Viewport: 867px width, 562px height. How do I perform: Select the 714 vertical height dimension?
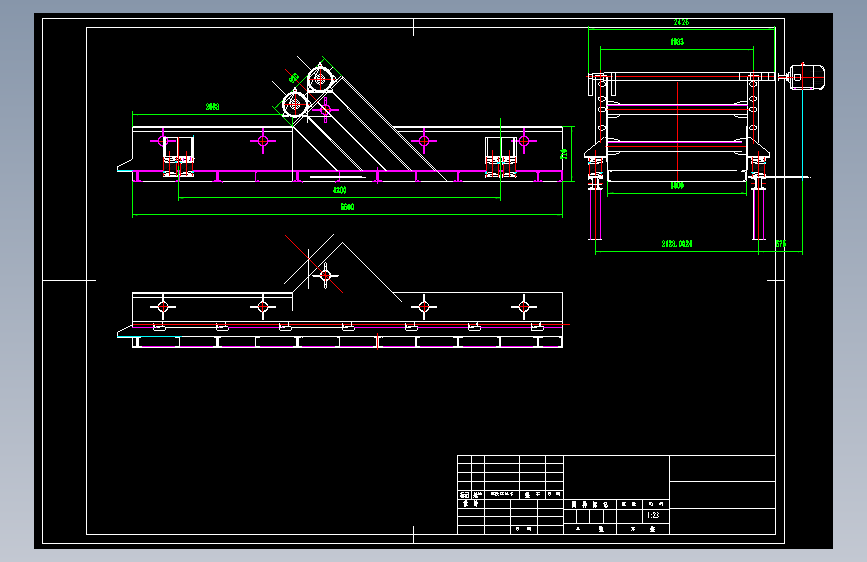[x=564, y=154]
